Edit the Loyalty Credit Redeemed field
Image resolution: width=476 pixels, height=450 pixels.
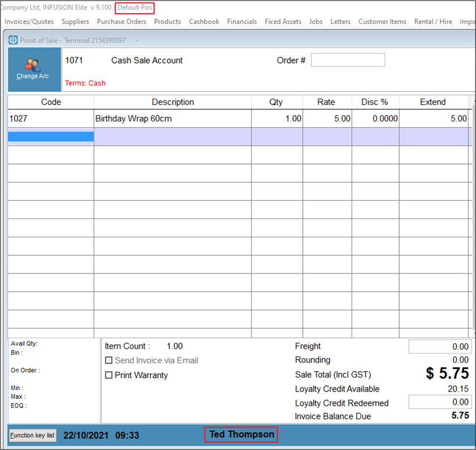440,402
